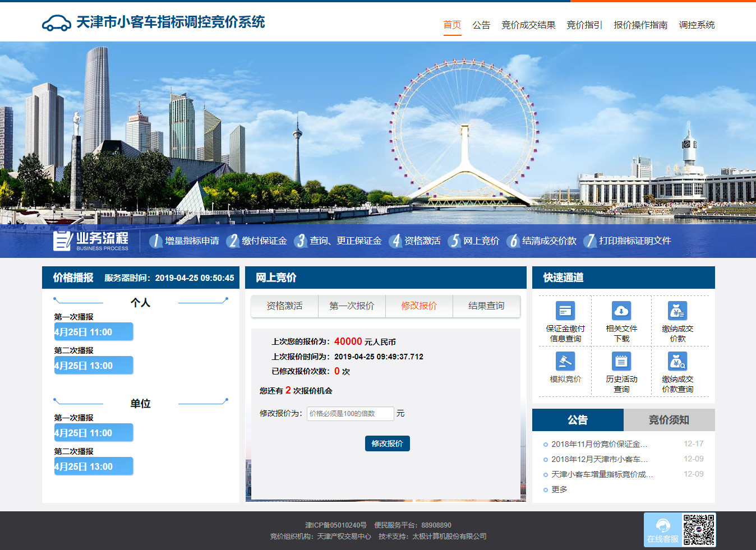The height and width of the screenshot is (550, 756).
Task: Open 历史活动查询 calendar icon
Action: 621,361
